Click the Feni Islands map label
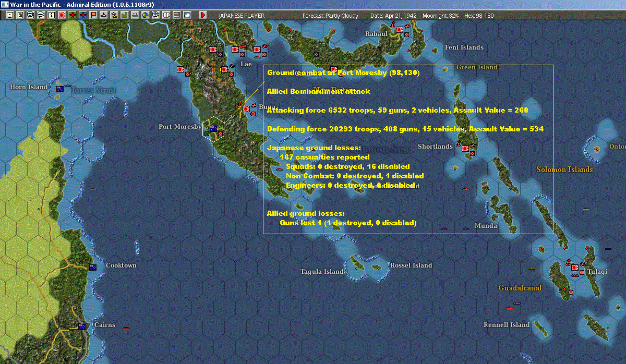The width and height of the screenshot is (626, 364). [x=464, y=47]
